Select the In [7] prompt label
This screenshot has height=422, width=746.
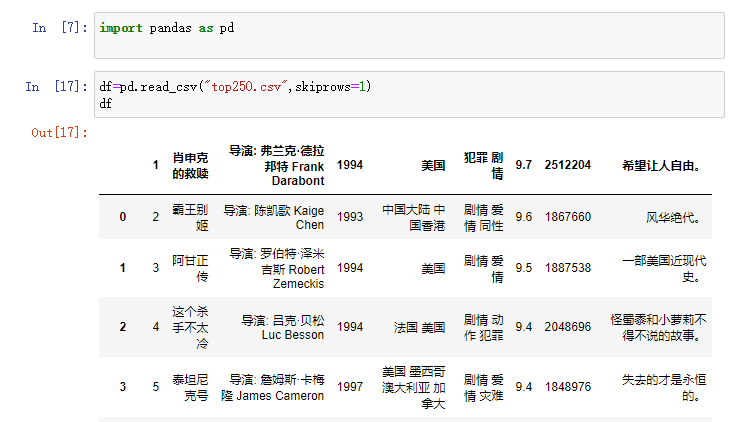[60, 28]
